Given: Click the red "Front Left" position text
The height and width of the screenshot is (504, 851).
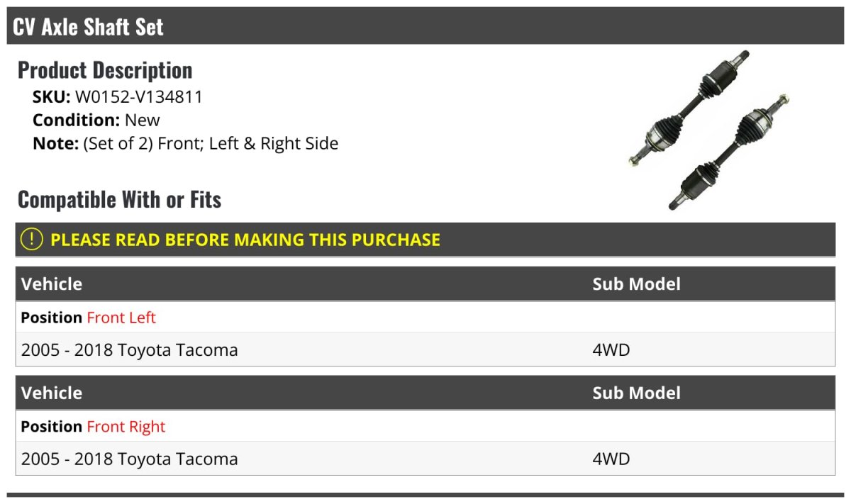Looking at the screenshot, I should 121,318.
